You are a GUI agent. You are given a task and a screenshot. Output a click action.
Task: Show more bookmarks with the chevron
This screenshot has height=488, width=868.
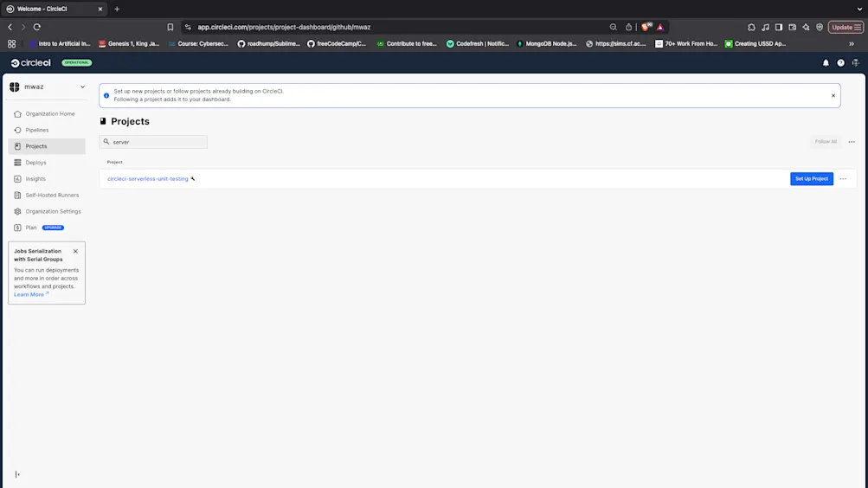[x=852, y=44]
